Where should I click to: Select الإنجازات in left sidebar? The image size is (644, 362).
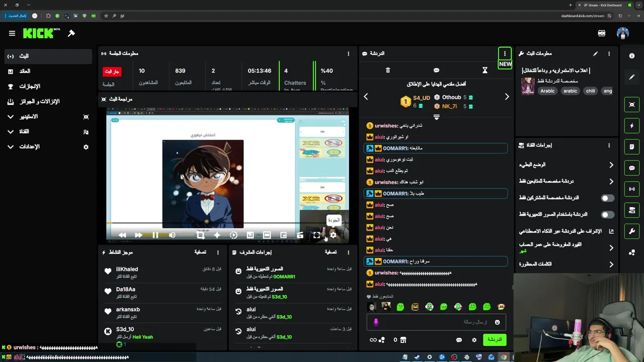[48, 86]
